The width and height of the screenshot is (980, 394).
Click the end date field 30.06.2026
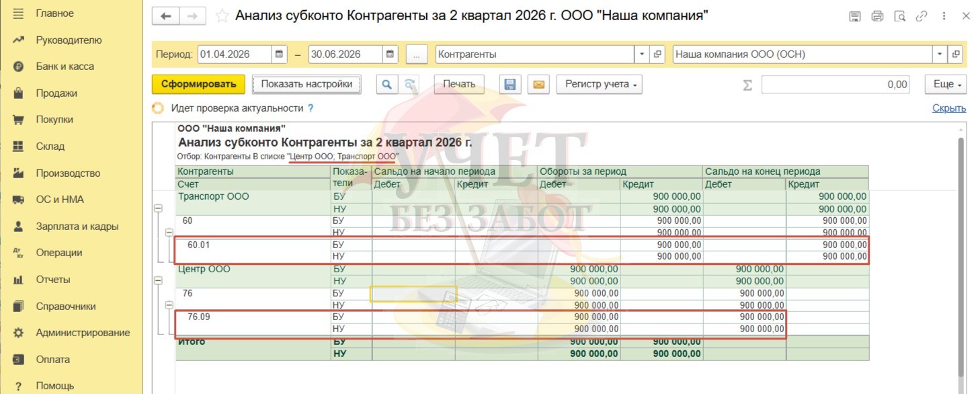345,54
